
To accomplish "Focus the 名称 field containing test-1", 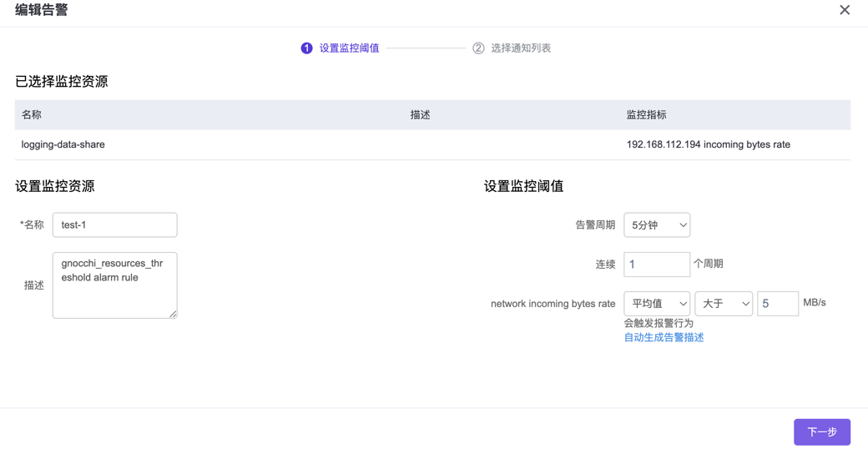I will pos(115,225).
